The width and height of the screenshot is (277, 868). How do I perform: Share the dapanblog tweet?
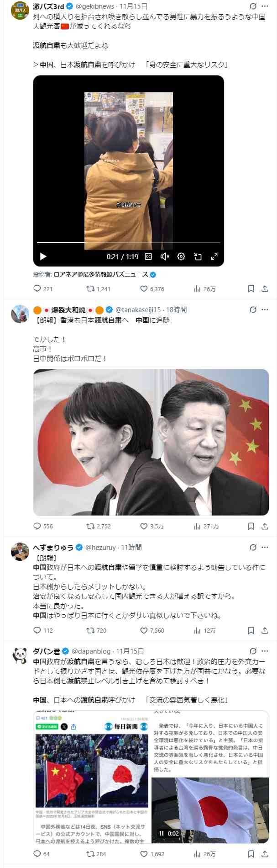265,853
